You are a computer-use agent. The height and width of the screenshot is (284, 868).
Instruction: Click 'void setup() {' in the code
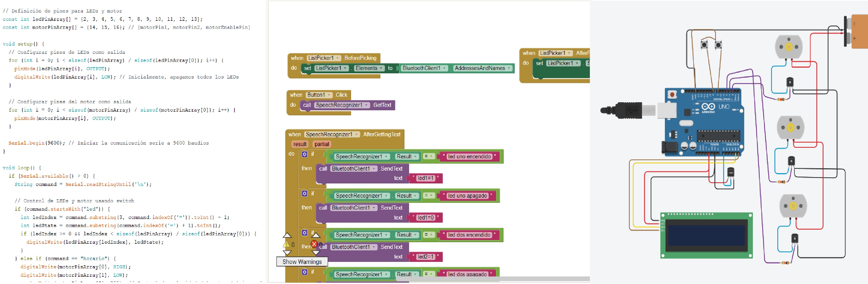click(23, 44)
